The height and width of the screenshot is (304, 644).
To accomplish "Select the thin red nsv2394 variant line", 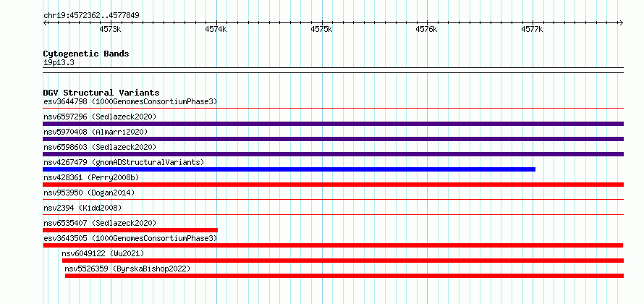I will 333,215.
